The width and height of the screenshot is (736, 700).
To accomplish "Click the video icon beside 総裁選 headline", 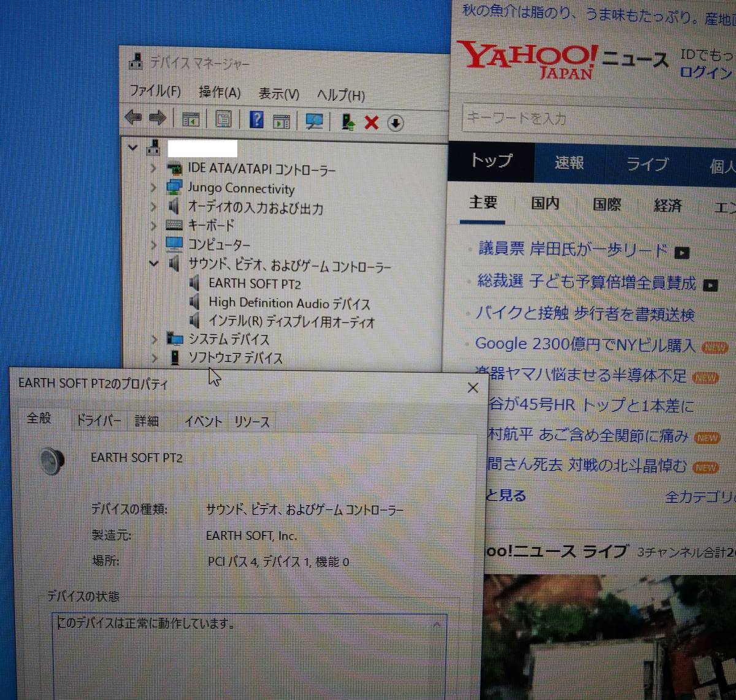I will [710, 285].
